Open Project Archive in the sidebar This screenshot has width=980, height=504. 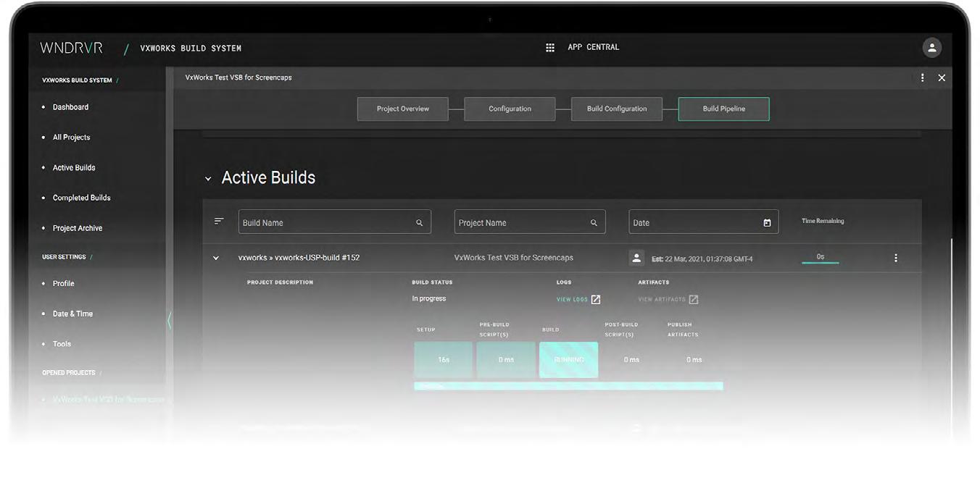click(78, 228)
